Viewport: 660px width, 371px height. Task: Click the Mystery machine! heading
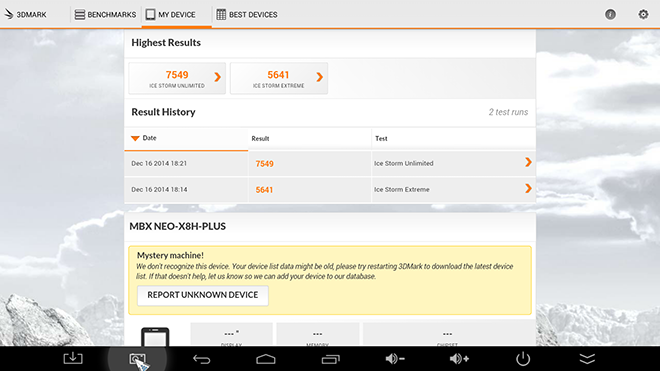[x=170, y=255]
